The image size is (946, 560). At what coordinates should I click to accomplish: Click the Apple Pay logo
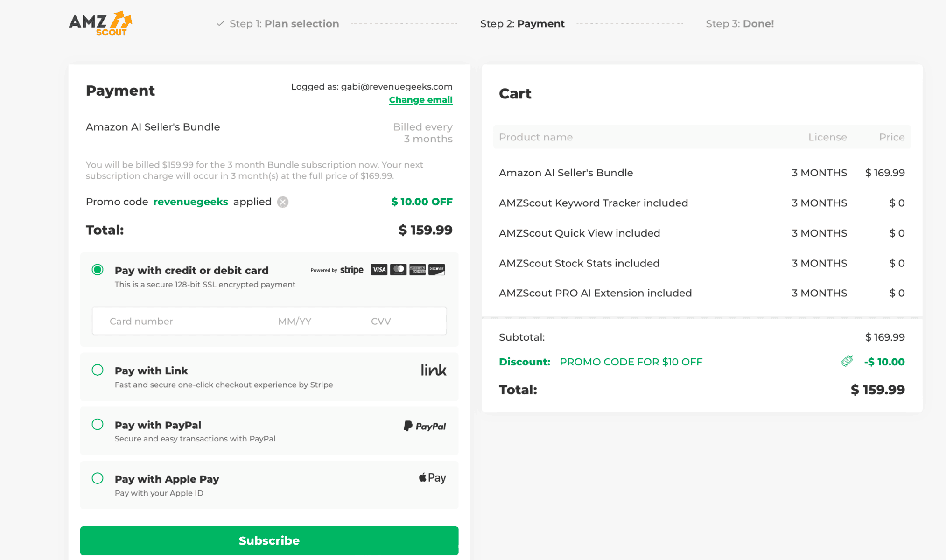[x=432, y=478]
